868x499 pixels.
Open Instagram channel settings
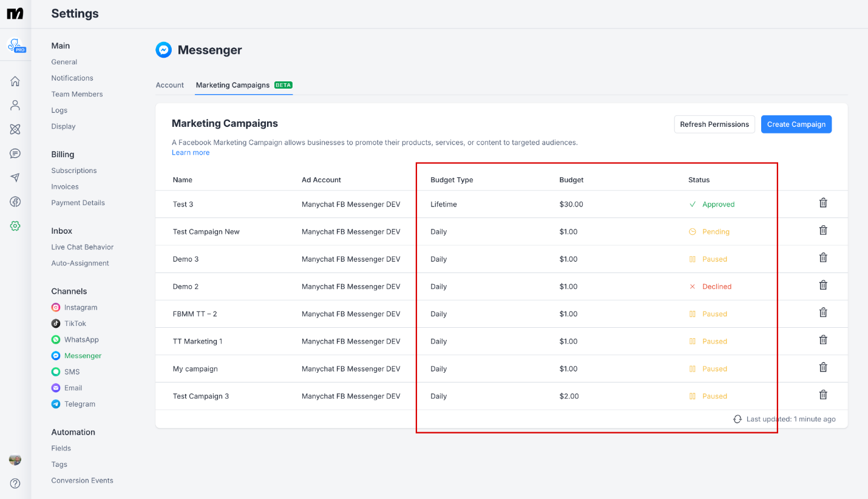pyautogui.click(x=81, y=308)
